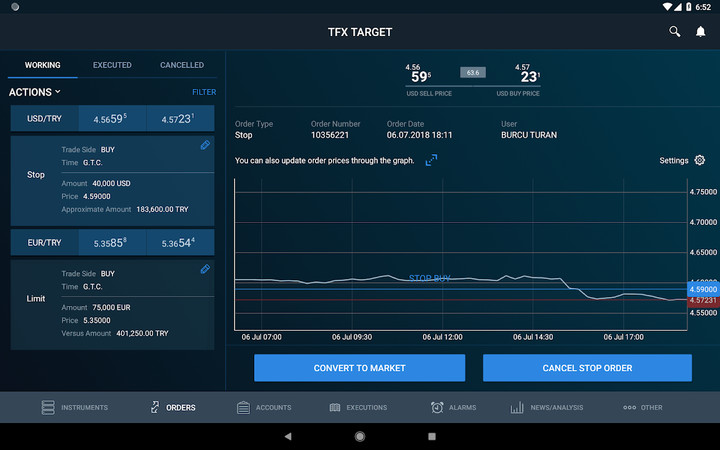Open the Orders navigation icon
This screenshot has width=720, height=450.
point(155,407)
